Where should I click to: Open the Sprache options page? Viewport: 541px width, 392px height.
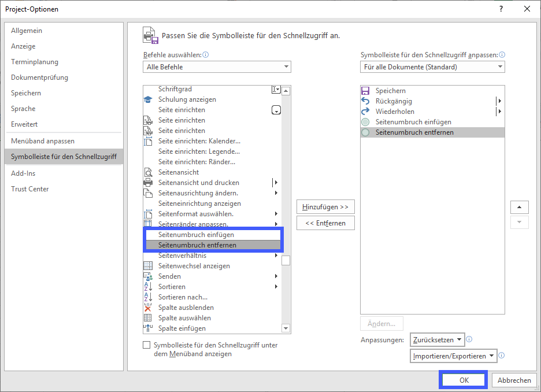click(x=64, y=108)
